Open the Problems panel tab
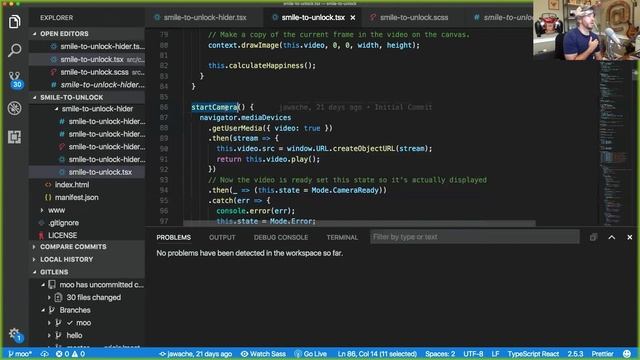 [173, 237]
